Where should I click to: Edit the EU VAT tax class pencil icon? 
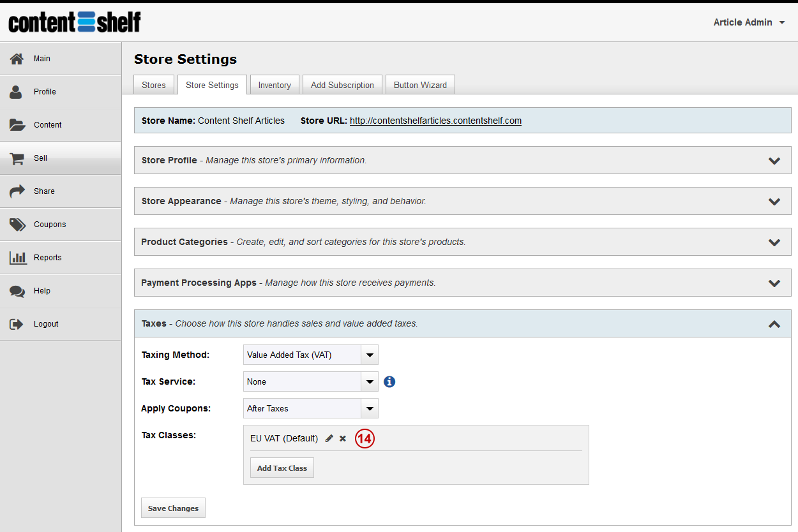coord(329,438)
